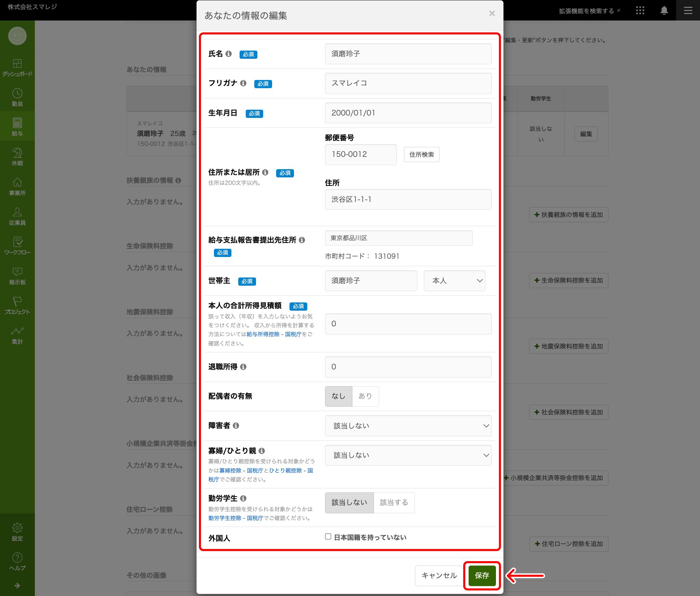This screenshot has height=596, width=700.
Task: Select 該当する for working student
Action: (394, 502)
